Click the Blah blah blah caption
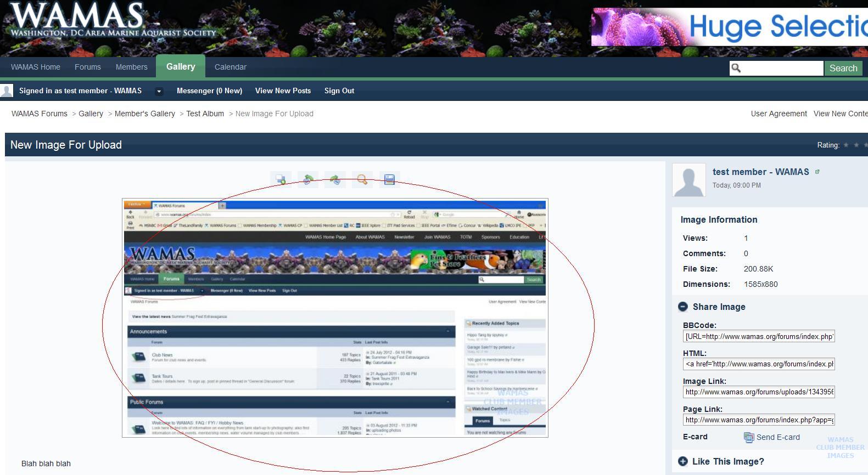 tap(46, 463)
